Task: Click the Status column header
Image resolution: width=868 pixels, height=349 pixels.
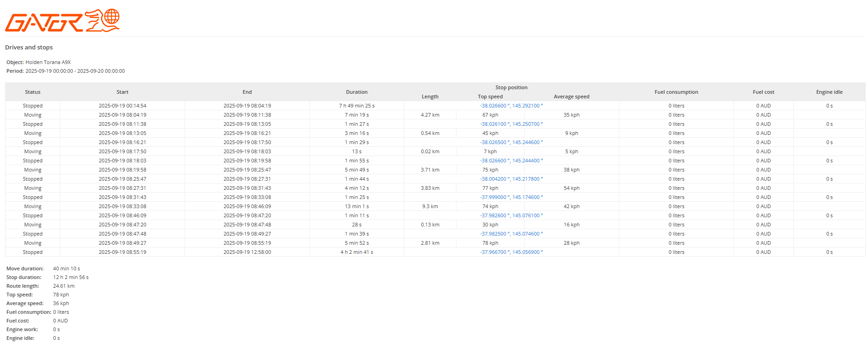Action: pos(33,92)
